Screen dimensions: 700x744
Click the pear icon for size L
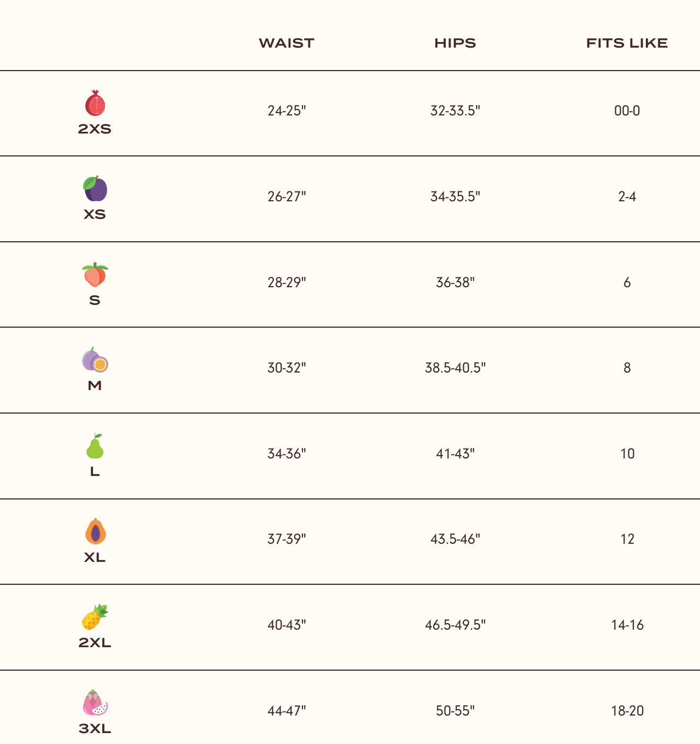[95, 446]
